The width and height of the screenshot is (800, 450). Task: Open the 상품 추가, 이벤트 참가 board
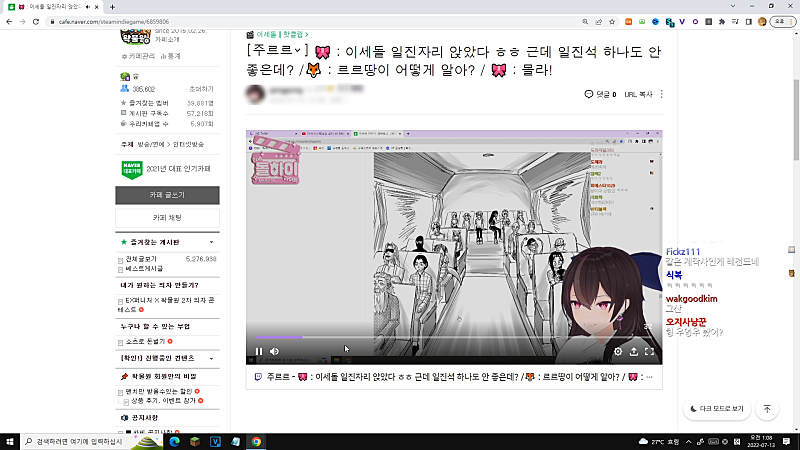[x=163, y=401]
